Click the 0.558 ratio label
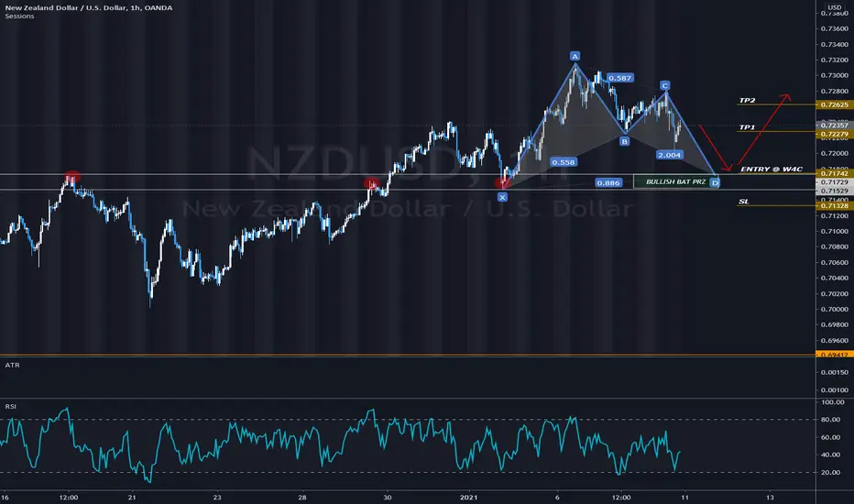854x504 pixels. (x=564, y=162)
